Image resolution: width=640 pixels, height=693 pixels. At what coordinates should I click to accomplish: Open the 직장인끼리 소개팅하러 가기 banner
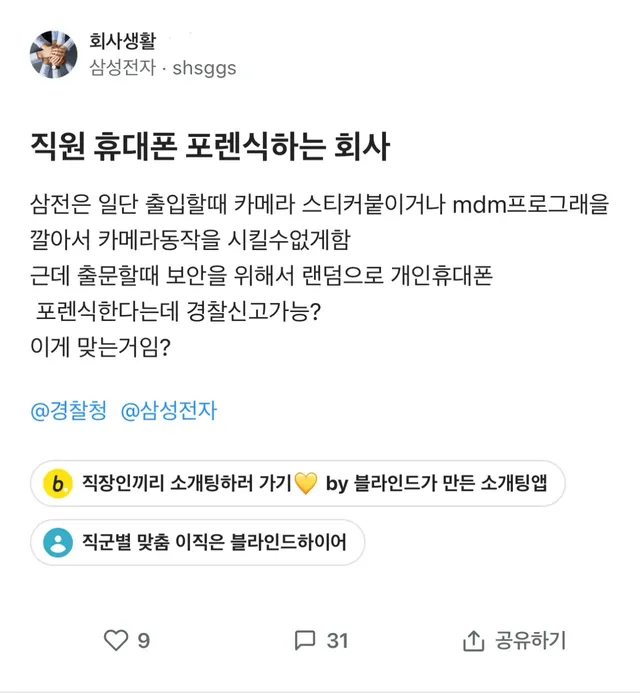tap(298, 484)
